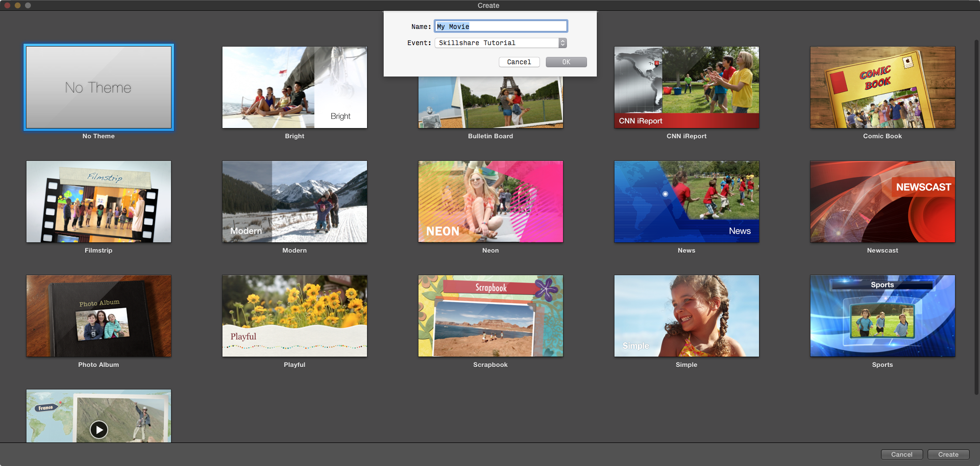
Task: Select the Scrapbook theme thumbnail
Action: (x=490, y=316)
